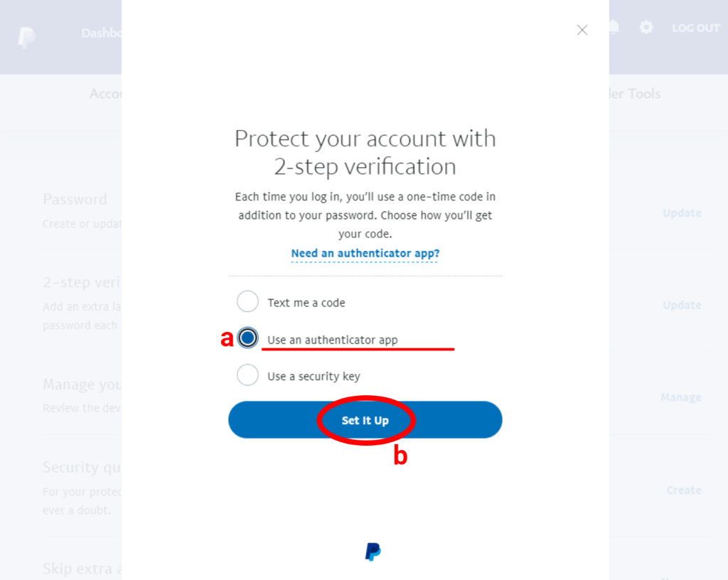Create your security questions

click(x=683, y=490)
